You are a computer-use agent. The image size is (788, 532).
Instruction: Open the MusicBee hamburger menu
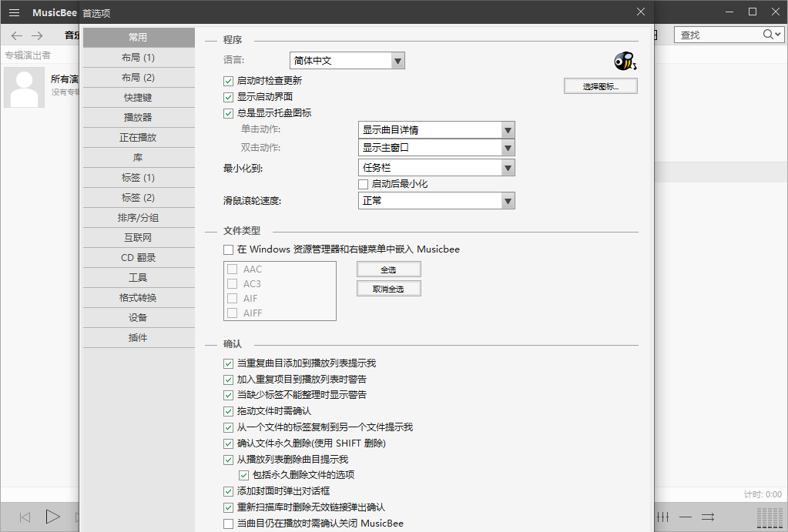coord(14,12)
